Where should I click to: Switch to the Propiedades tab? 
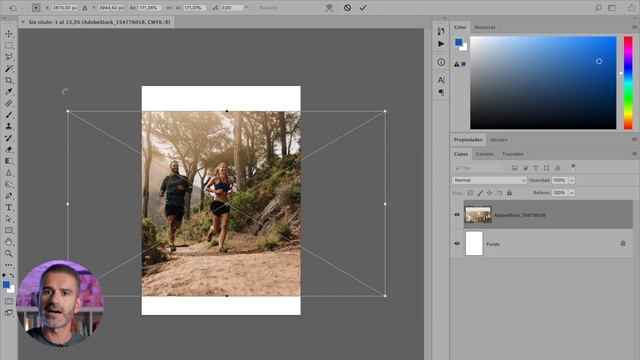[468, 140]
